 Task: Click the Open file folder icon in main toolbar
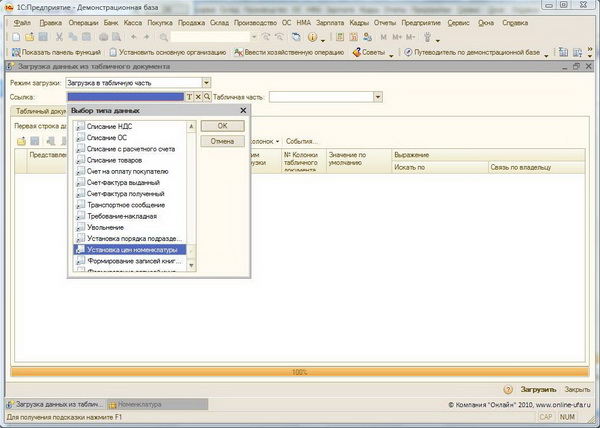click(29, 37)
